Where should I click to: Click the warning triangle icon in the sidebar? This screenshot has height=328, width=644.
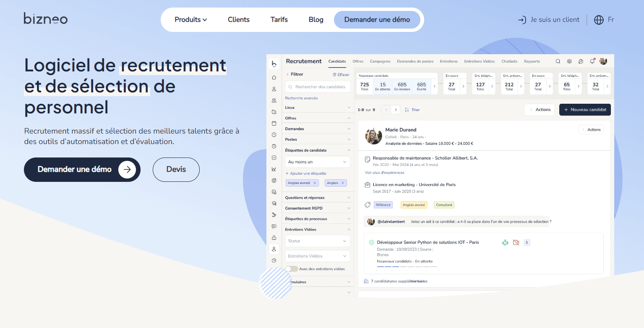(x=274, y=238)
